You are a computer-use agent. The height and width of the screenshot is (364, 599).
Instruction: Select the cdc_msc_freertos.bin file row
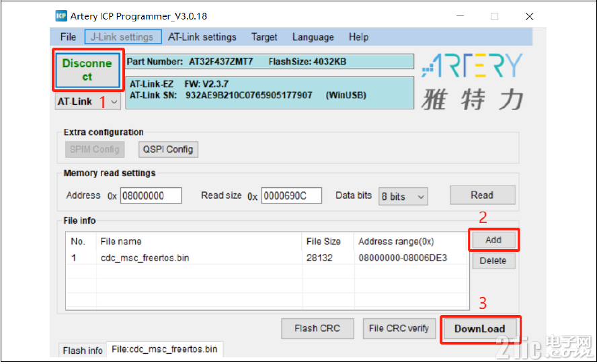pos(267,258)
